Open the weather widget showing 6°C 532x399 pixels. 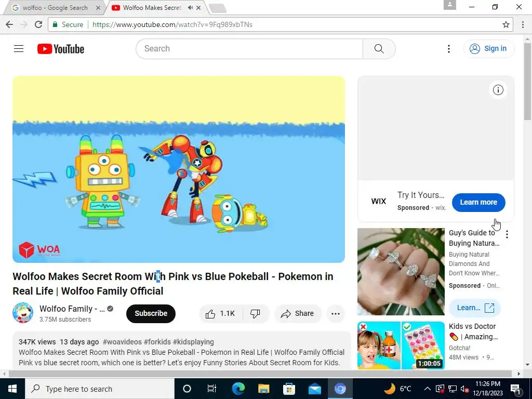397,389
